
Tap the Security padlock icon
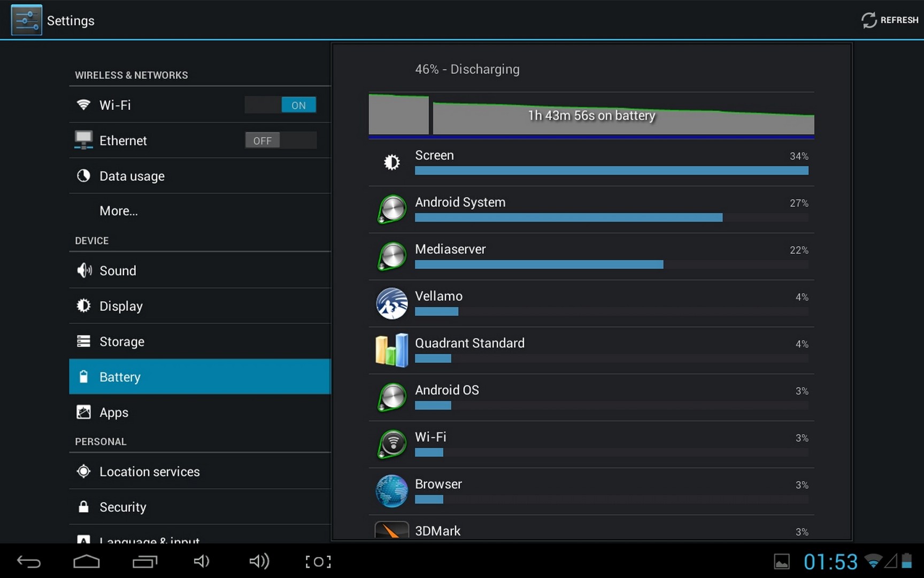point(83,506)
